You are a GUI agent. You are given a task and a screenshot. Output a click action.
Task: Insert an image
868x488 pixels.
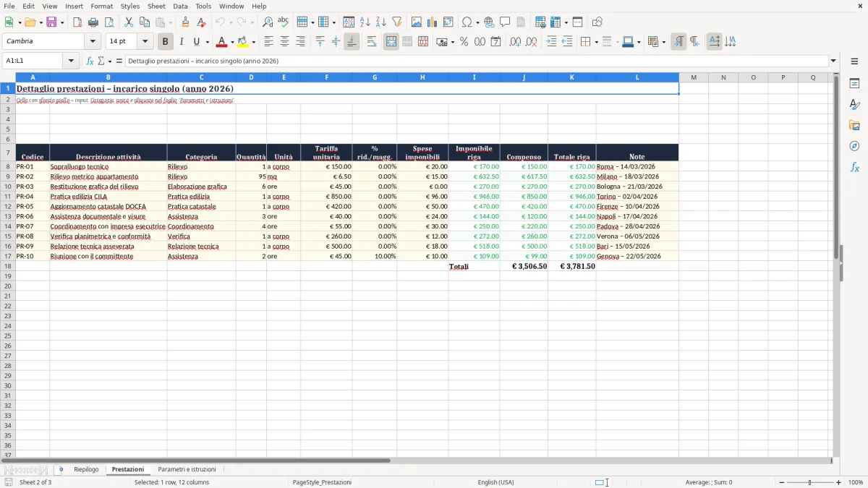coord(417,22)
